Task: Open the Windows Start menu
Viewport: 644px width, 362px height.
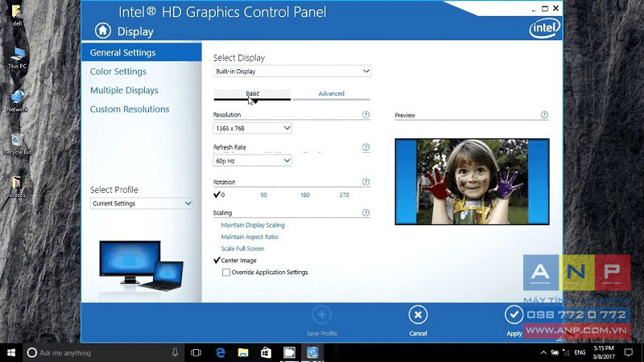Action: click(x=11, y=352)
